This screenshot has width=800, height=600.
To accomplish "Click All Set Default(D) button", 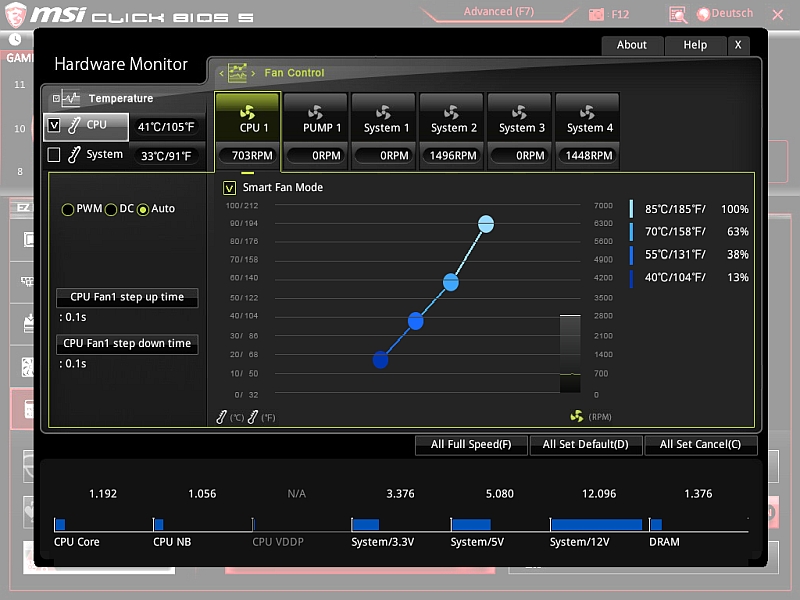I will coord(586,444).
